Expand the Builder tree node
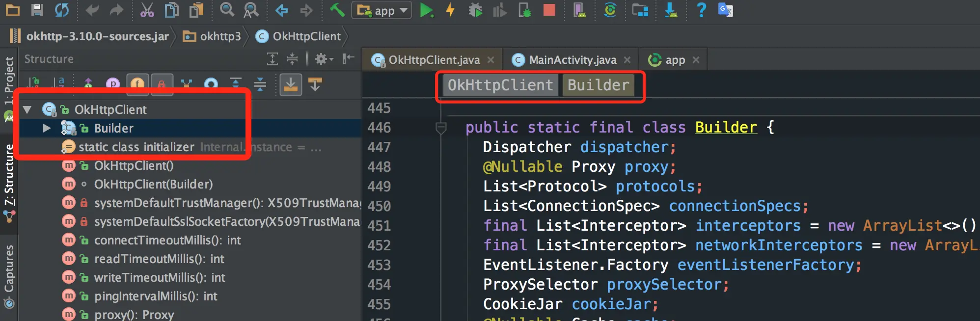980x321 pixels. 47,128
